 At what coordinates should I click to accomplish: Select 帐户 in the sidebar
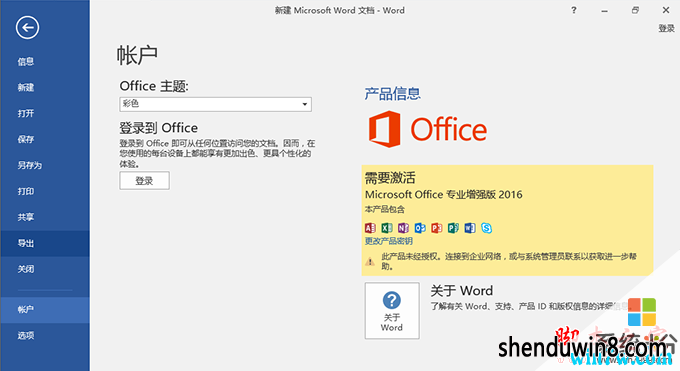click(x=45, y=310)
